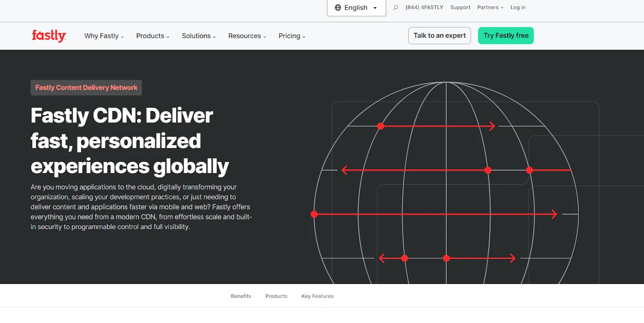Open the English language dropdown
The width and height of the screenshot is (644, 323).
click(x=356, y=8)
